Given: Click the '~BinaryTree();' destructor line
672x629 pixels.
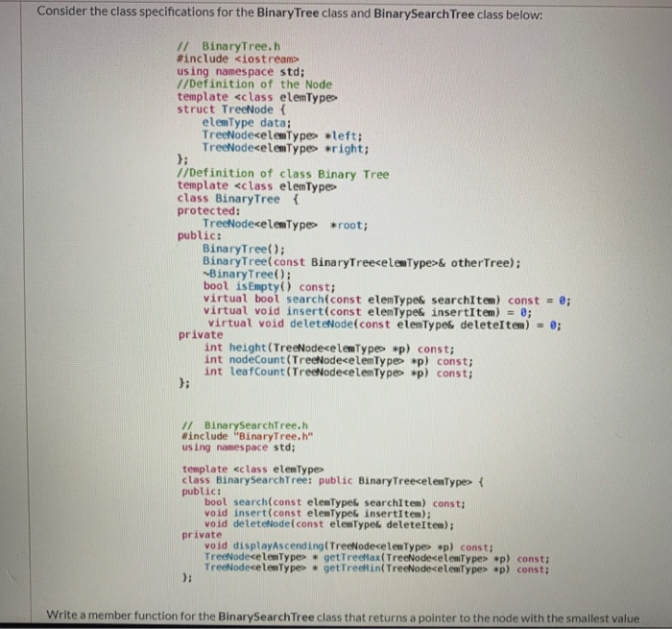Looking at the screenshot, I should pos(247,274).
